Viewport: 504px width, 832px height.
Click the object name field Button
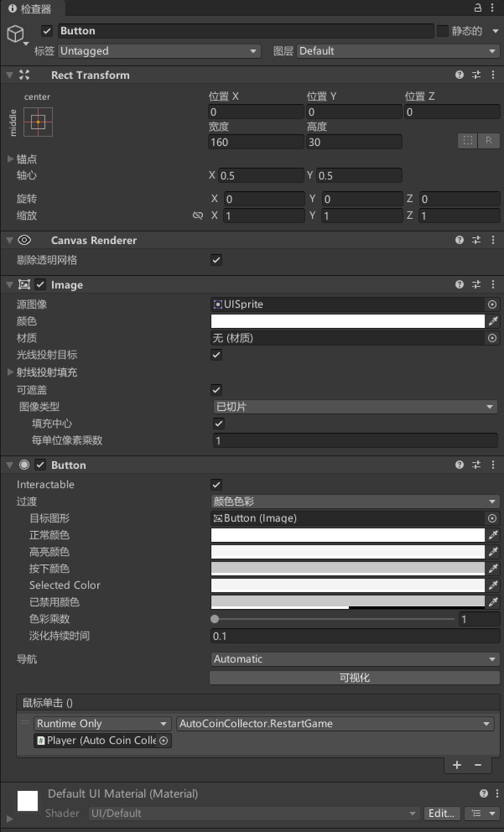click(x=246, y=31)
